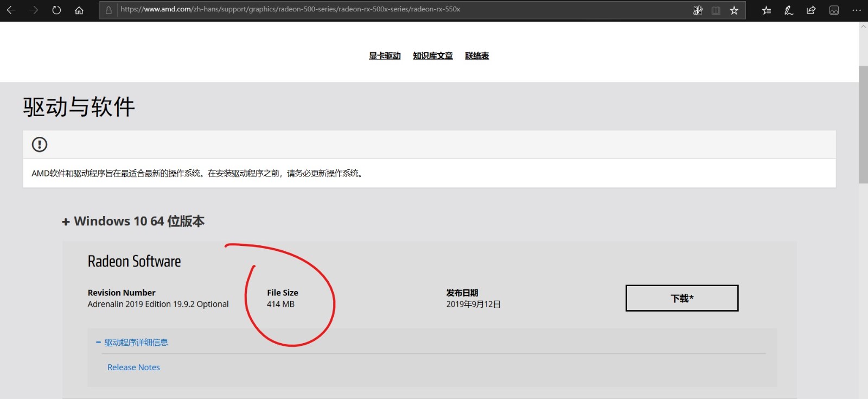Go back to the previous page
The width and height of the screenshot is (868, 399).
11,10
